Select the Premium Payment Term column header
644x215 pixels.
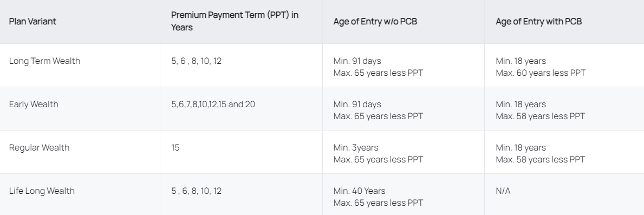coord(235,21)
